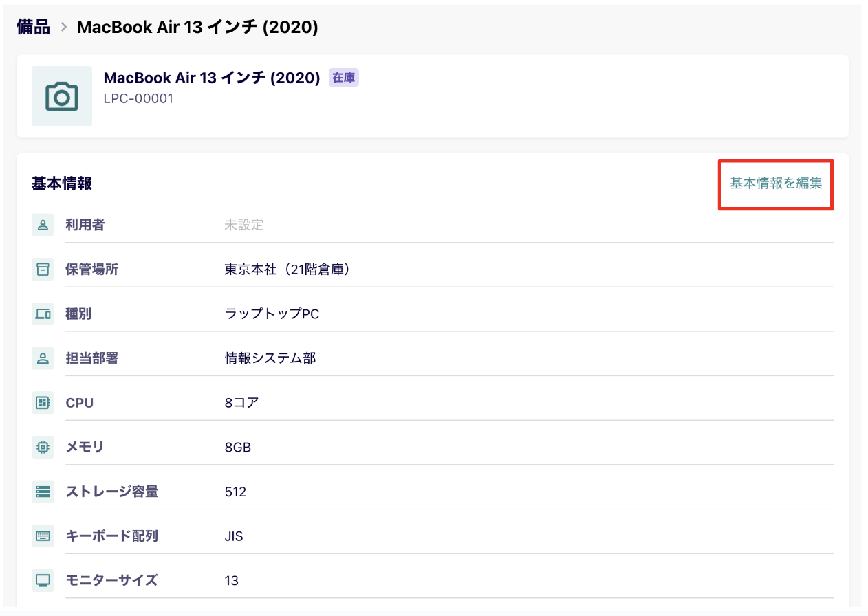Click the memory value 8GB
Image resolution: width=868 pixels, height=616 pixels.
[238, 448]
